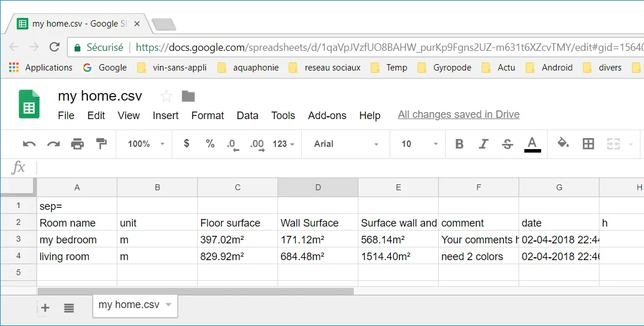Select column D header
The width and height of the screenshot is (644, 326).
[x=318, y=187]
